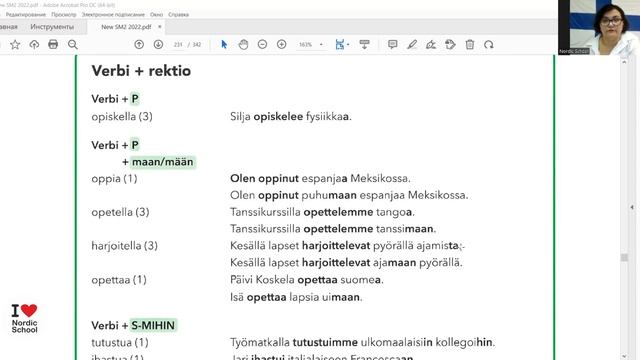Open the find text magnifier

(73, 44)
